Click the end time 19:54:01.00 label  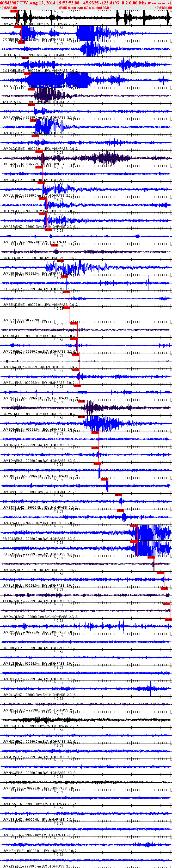(x=163, y=8)
